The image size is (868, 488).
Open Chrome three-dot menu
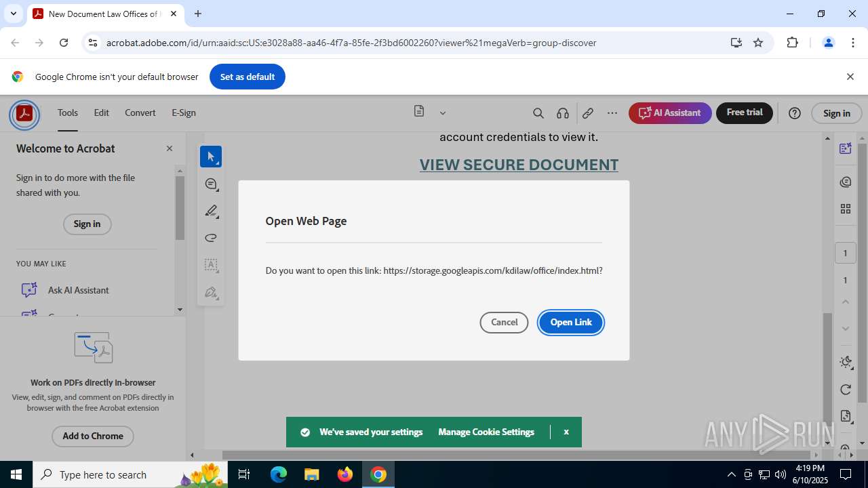pyautogui.click(x=852, y=43)
